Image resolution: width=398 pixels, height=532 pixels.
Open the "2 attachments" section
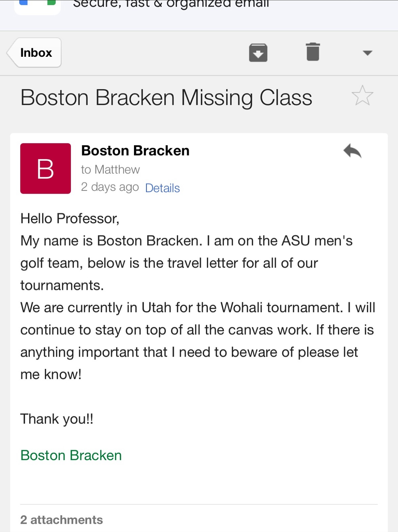[x=62, y=520]
